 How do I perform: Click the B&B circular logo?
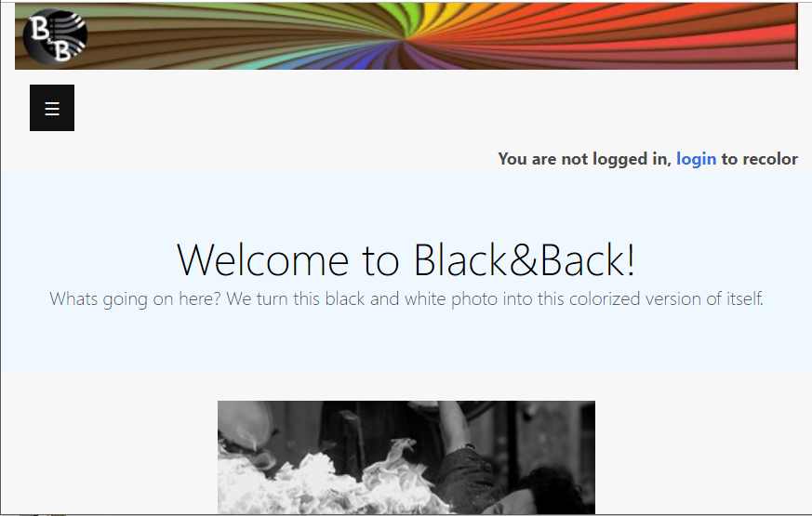(55, 36)
